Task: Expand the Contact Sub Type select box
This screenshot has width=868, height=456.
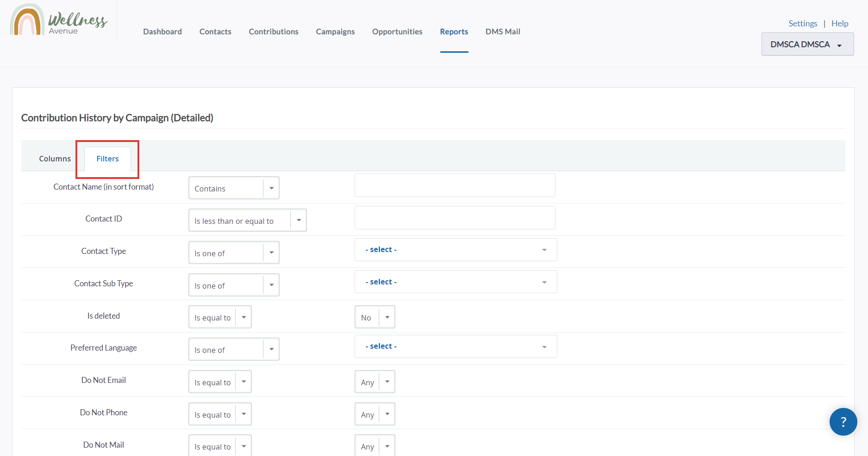Action: pos(456,282)
